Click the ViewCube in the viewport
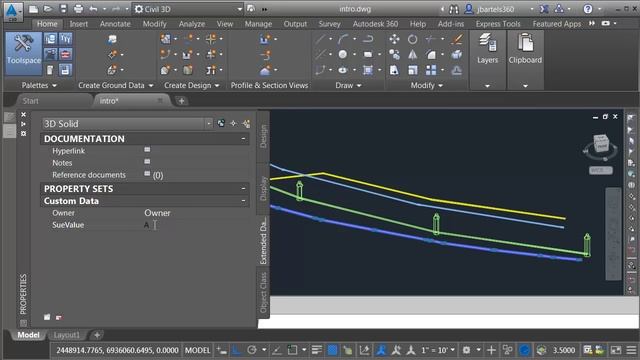The image size is (640, 360). pyautogui.click(x=601, y=144)
